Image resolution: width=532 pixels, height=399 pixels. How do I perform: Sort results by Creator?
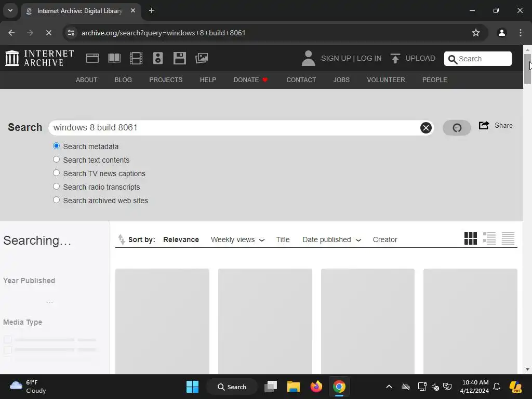(x=385, y=240)
